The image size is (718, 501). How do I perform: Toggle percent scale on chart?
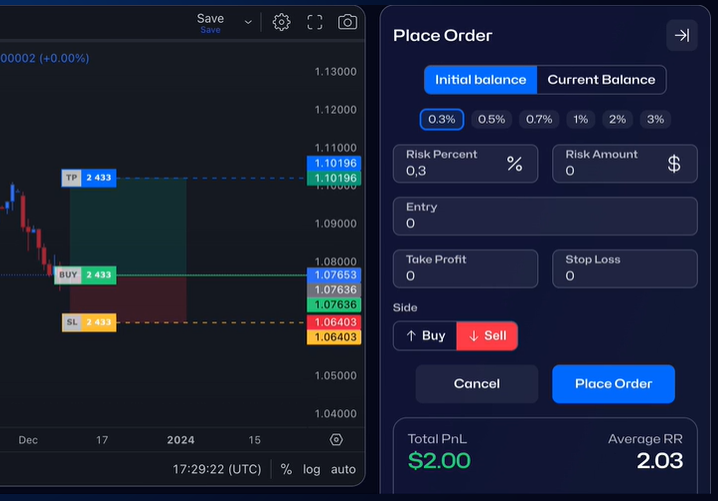tap(286, 469)
